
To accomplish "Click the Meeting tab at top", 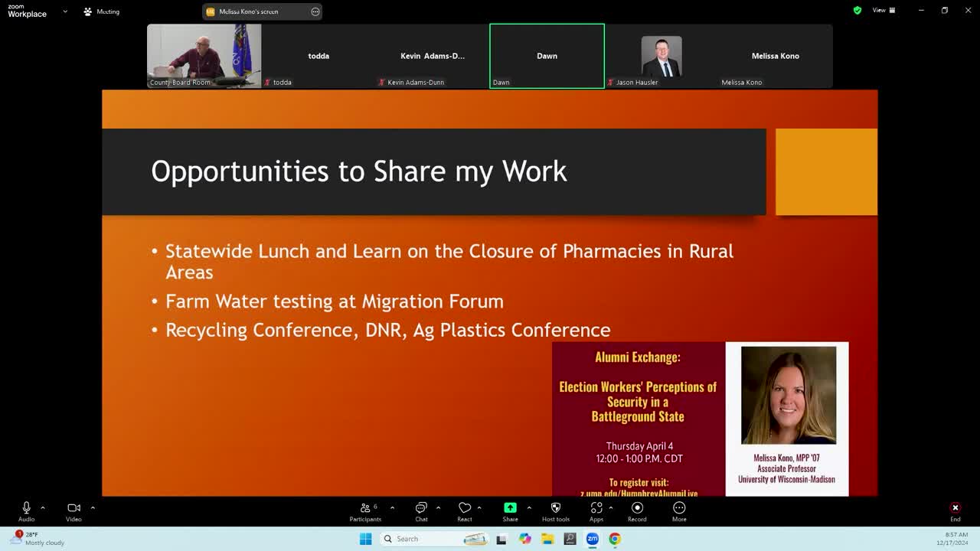I will 102,11.
